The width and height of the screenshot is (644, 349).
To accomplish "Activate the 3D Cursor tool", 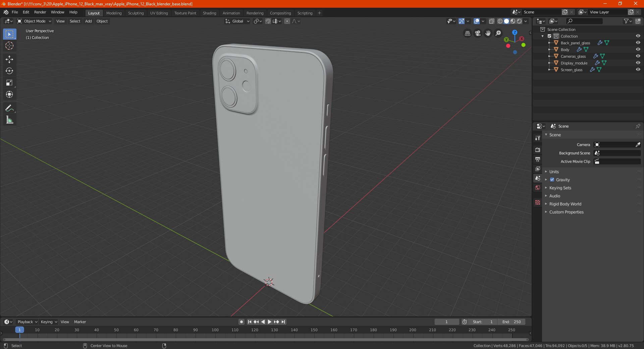I will (9, 46).
